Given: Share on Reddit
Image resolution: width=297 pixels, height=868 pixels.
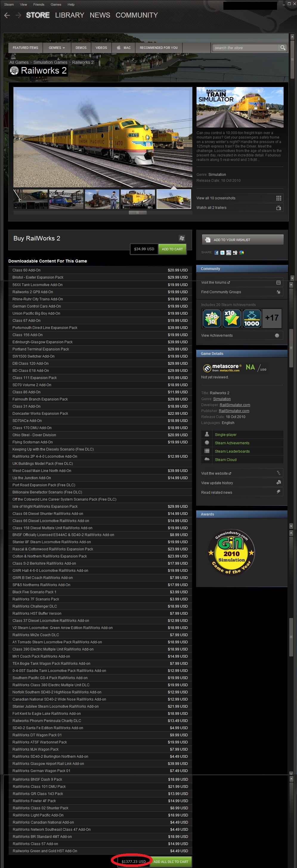Looking at the screenshot, I should [229, 253].
